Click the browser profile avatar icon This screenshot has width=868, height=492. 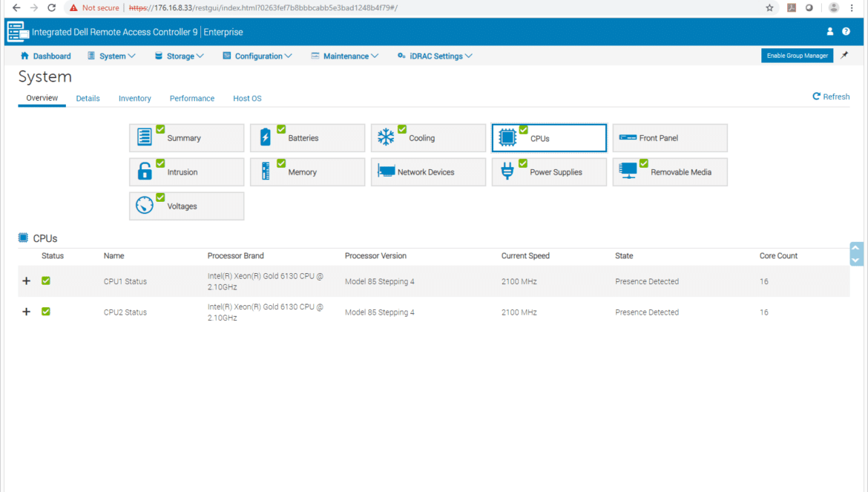834,7
